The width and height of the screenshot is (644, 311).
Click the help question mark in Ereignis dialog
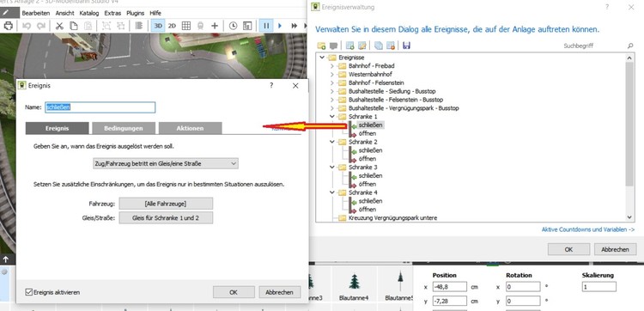coord(271,85)
